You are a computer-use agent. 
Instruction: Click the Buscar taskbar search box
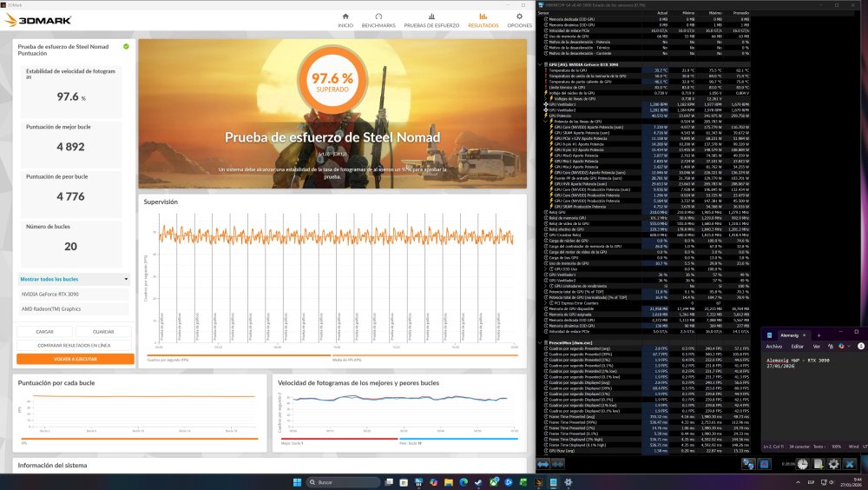tap(345, 482)
